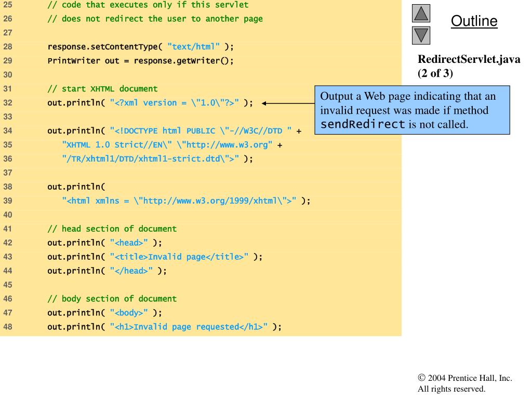The image size is (532, 399).
Task: Click line 43 Invalid page title string
Action: [179, 257]
